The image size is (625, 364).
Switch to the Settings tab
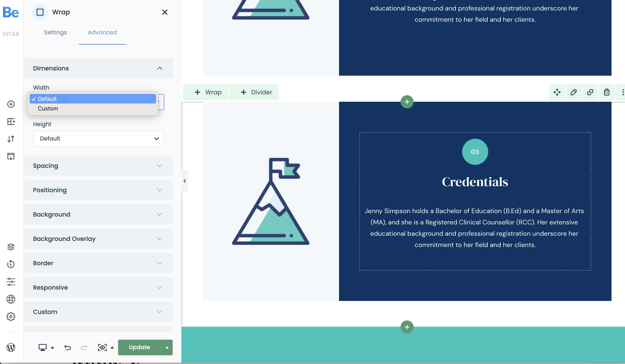coord(55,32)
